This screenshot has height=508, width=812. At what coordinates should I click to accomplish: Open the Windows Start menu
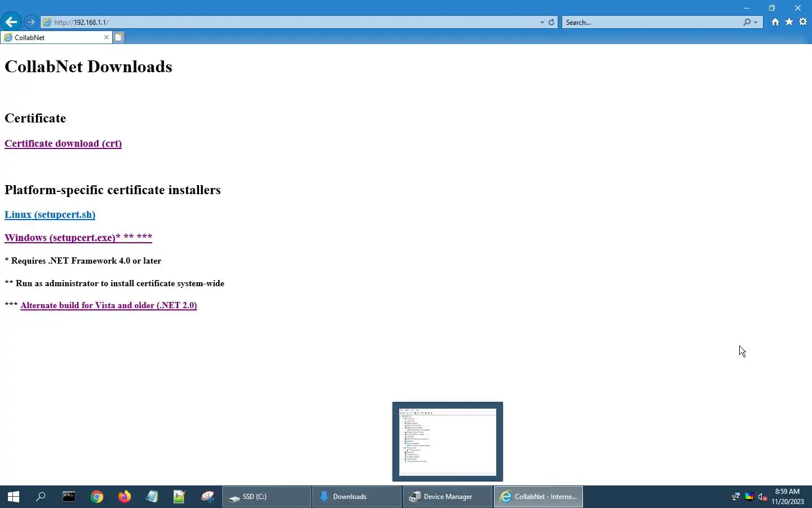(x=14, y=497)
